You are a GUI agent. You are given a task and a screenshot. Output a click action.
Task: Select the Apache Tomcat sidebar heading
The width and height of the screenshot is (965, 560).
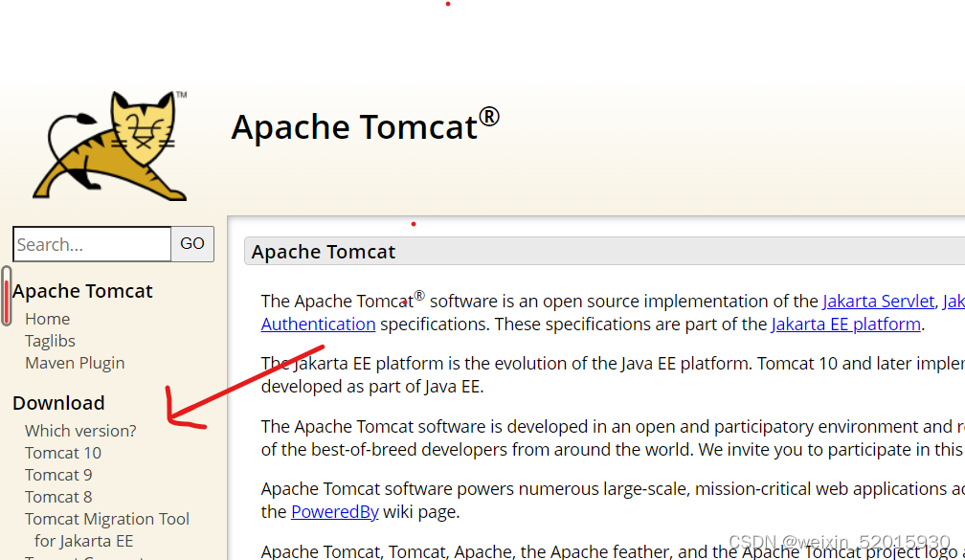click(x=82, y=290)
